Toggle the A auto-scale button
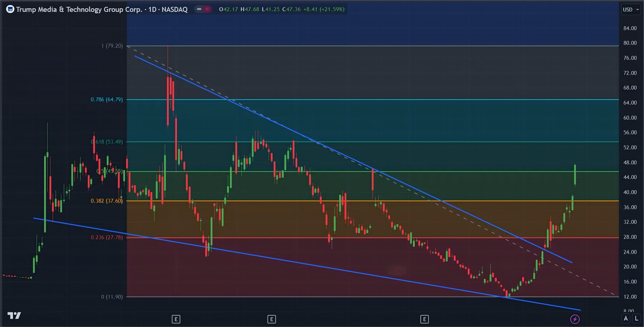 tap(626, 319)
